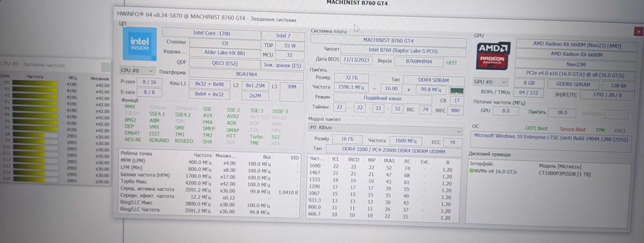644x243 pixels.
Task: Select the Q015 (ES2) QDF field
Action: 225,64
